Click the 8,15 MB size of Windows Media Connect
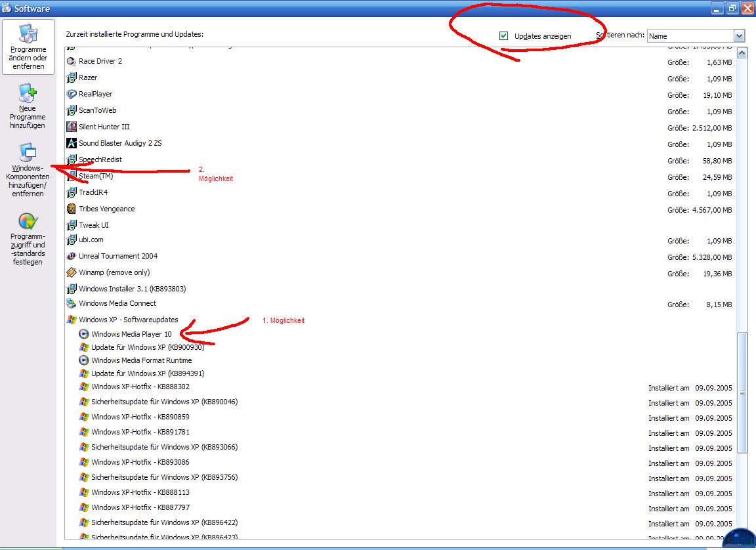Screen dimensions: 756x550 tap(719, 305)
